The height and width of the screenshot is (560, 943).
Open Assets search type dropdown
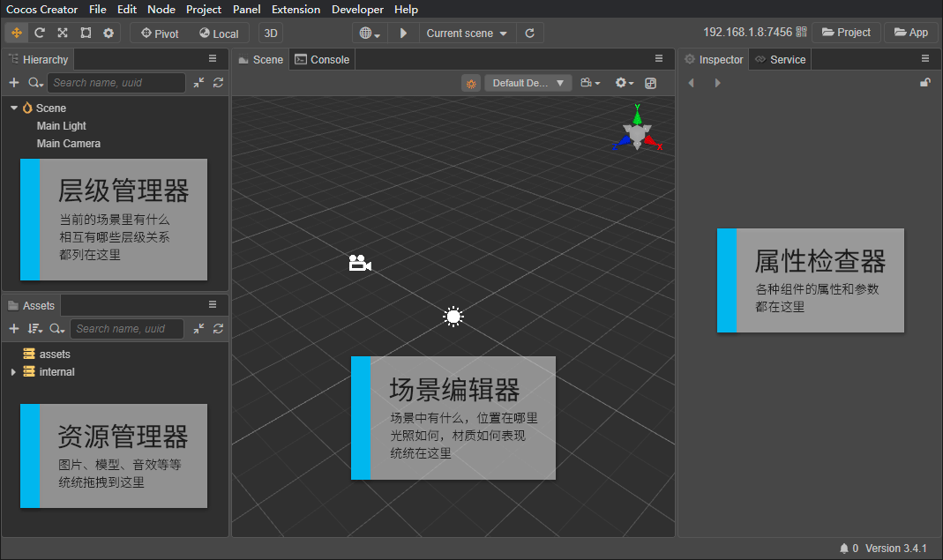(x=57, y=328)
